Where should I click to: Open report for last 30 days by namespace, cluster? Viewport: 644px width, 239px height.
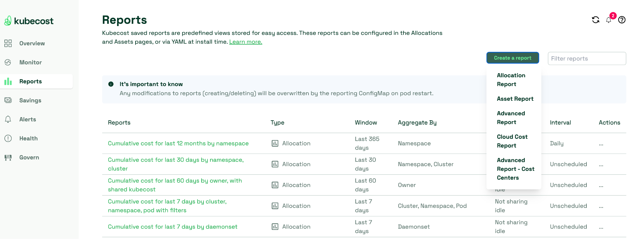[x=176, y=164]
